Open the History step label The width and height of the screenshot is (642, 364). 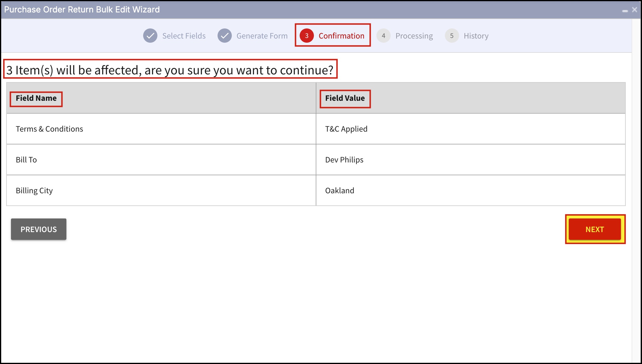476,36
